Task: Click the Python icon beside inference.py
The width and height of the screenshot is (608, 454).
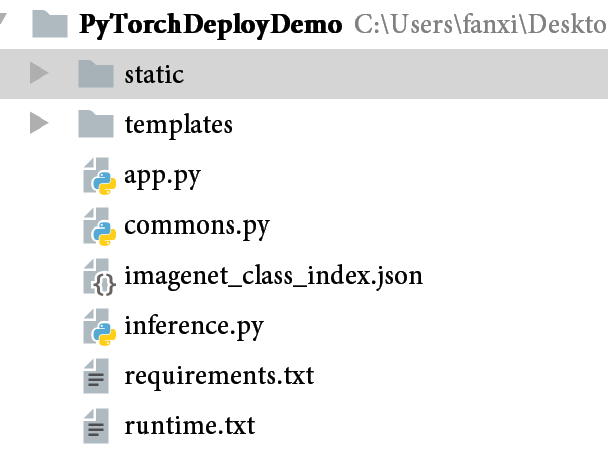Action: pyautogui.click(x=99, y=327)
